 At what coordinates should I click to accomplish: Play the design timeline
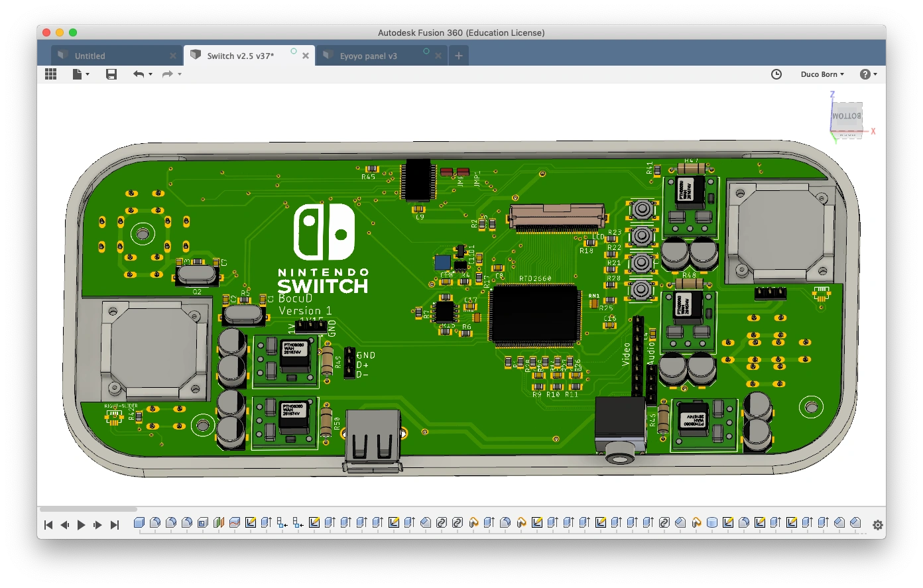(x=82, y=525)
